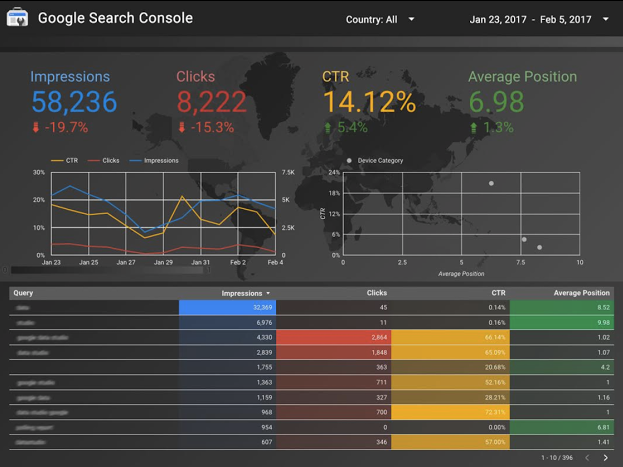
Task: Click the Impressions scorecard value 58,236
Action: 74,102
